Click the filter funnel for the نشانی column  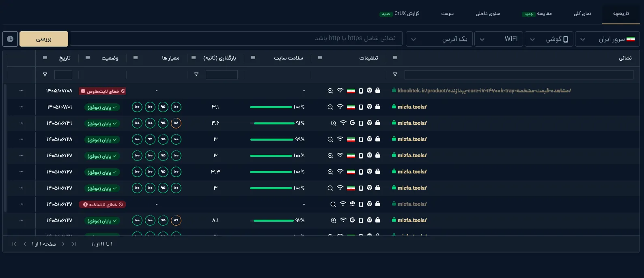[x=395, y=75]
